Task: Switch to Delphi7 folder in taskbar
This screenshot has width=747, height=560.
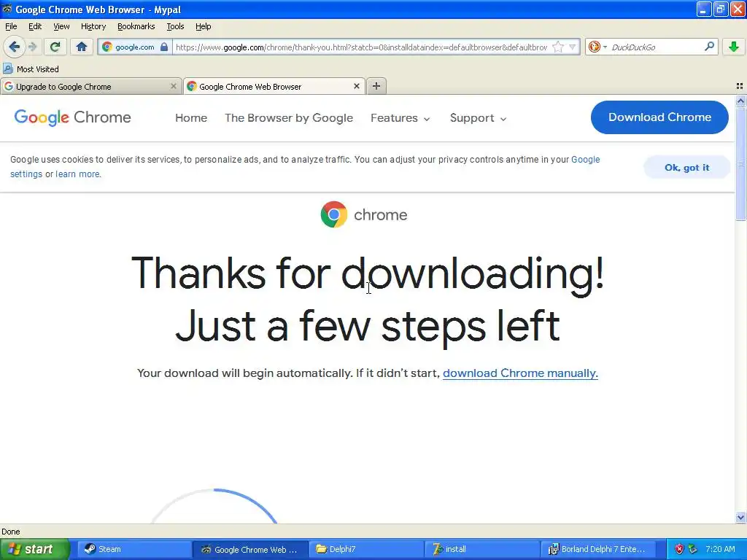Action: (x=366, y=549)
